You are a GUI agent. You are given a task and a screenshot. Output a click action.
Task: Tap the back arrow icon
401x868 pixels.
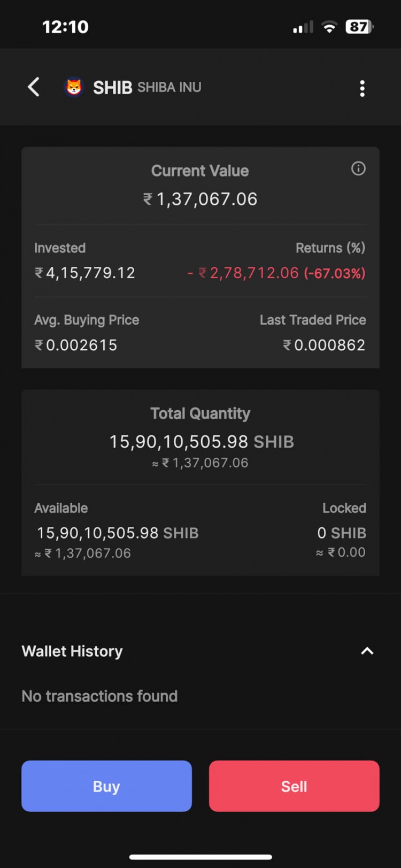coord(34,87)
